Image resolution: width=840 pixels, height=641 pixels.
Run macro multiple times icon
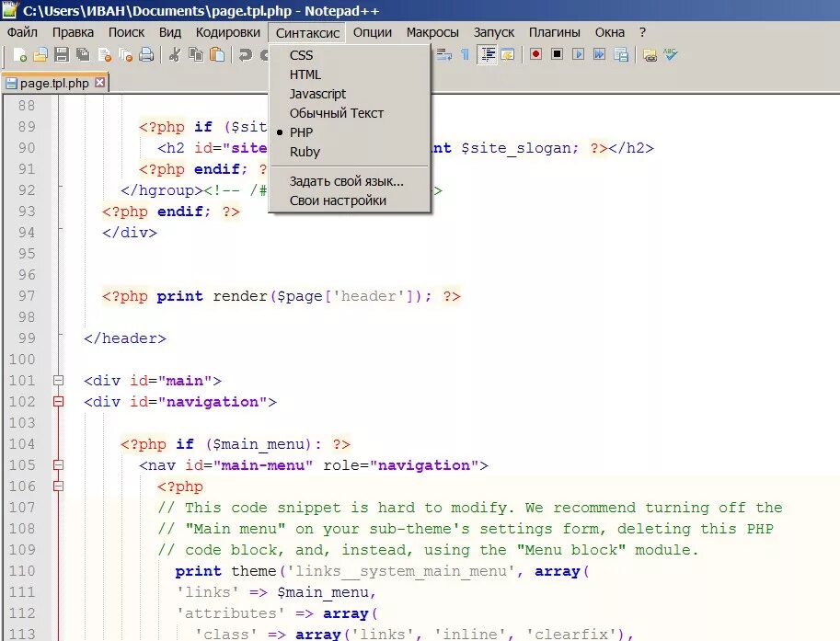click(x=600, y=54)
